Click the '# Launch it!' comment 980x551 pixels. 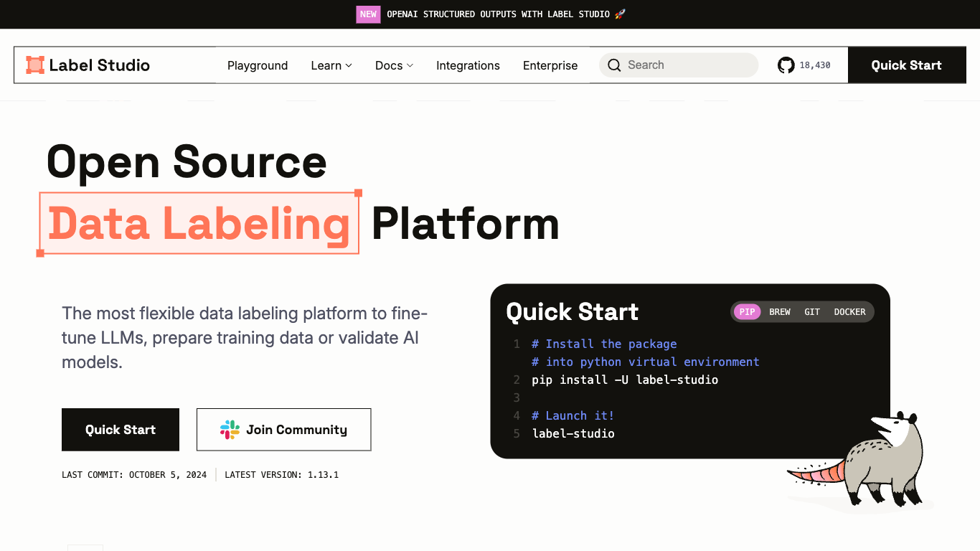click(x=573, y=415)
